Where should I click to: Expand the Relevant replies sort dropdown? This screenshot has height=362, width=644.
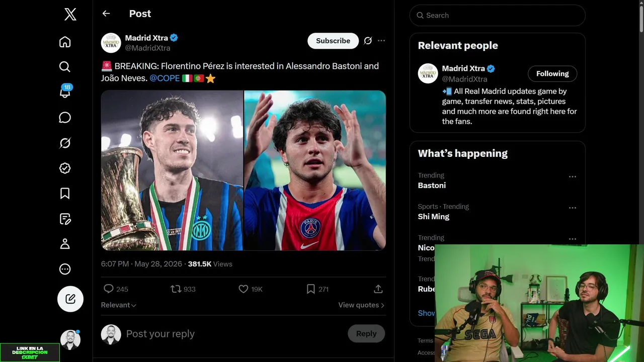[119, 305]
